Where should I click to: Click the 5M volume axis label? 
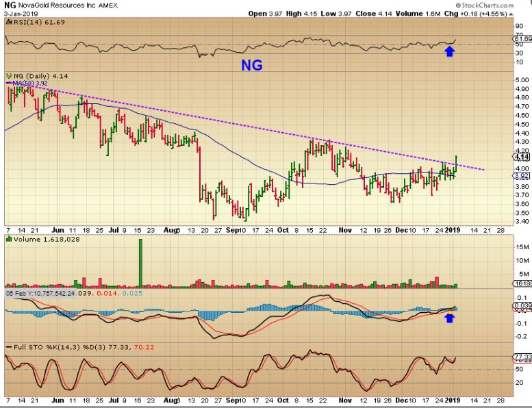click(x=524, y=274)
